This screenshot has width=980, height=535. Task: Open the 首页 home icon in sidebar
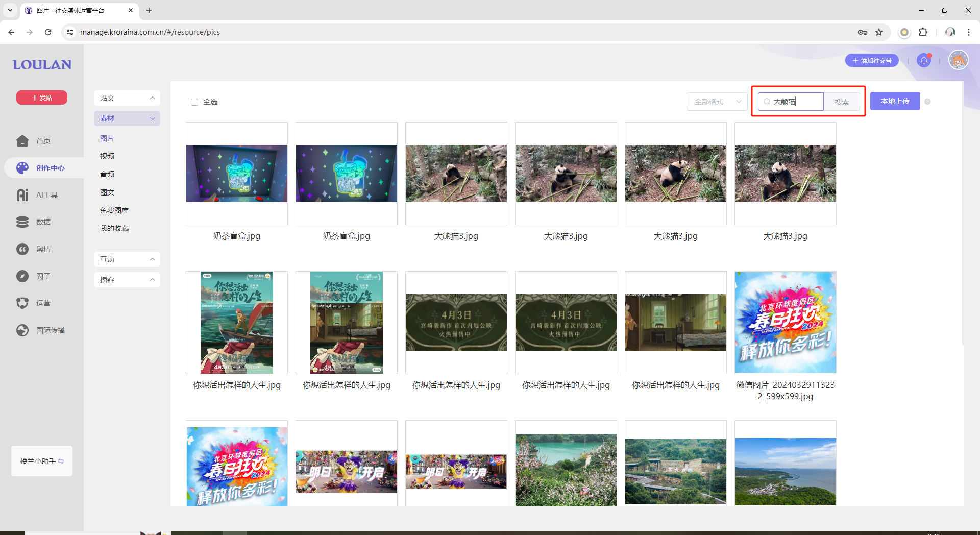click(x=22, y=141)
